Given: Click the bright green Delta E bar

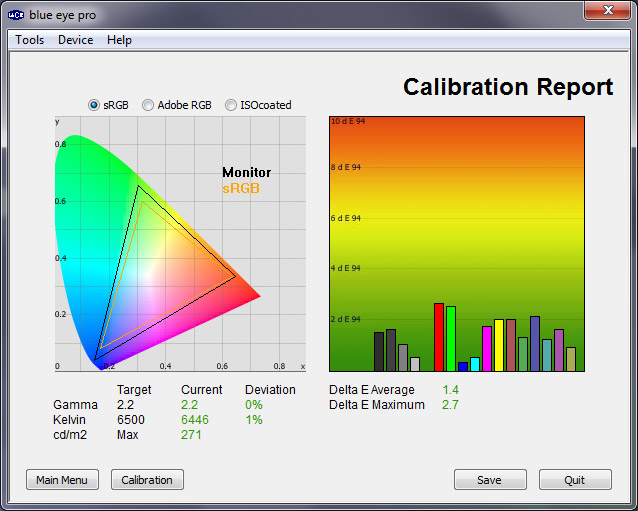Looking at the screenshot, I should point(451,339).
